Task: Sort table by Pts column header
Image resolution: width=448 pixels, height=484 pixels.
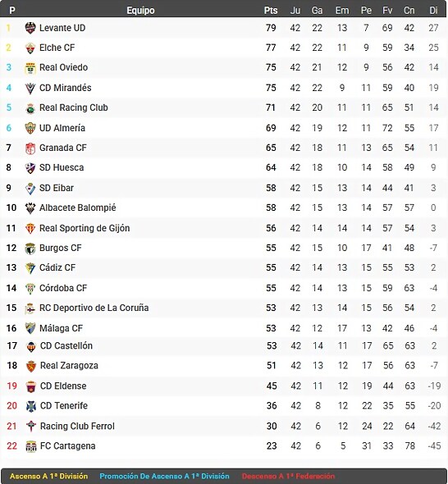Action: click(x=271, y=11)
